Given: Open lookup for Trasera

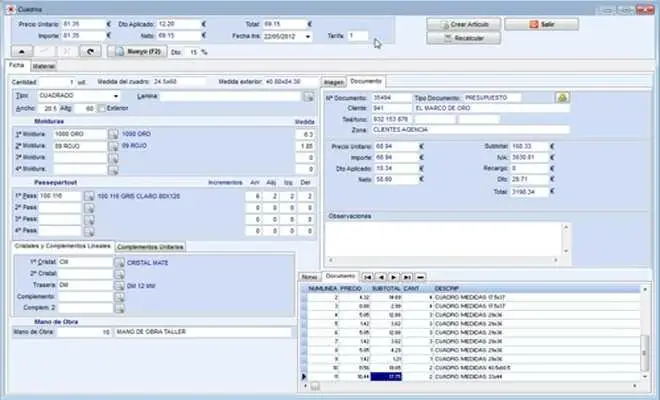Looking at the screenshot, I should point(120,286).
